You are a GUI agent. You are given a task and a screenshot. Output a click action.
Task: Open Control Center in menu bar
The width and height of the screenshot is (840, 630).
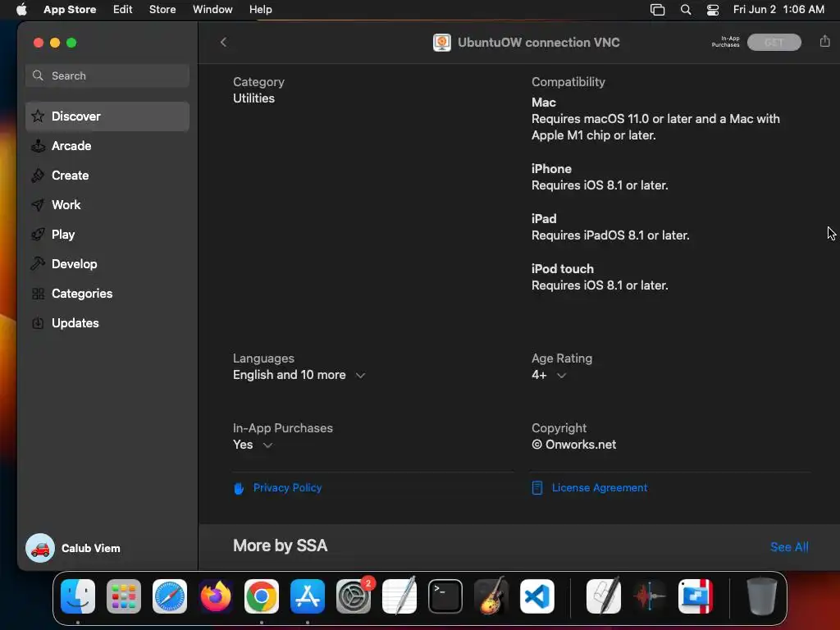tap(713, 10)
